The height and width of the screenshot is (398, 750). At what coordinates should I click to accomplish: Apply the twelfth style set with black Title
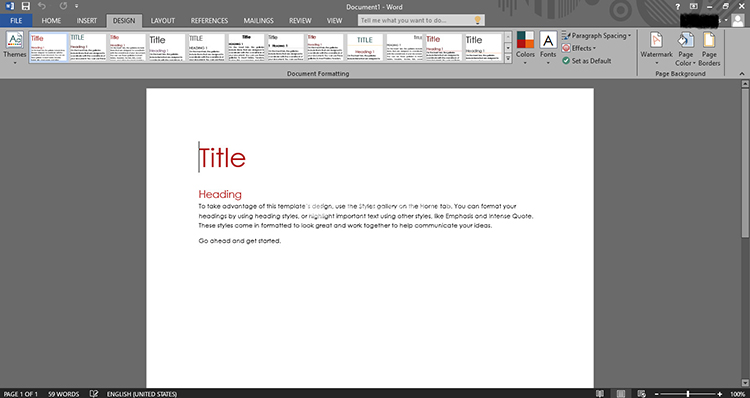pos(484,47)
